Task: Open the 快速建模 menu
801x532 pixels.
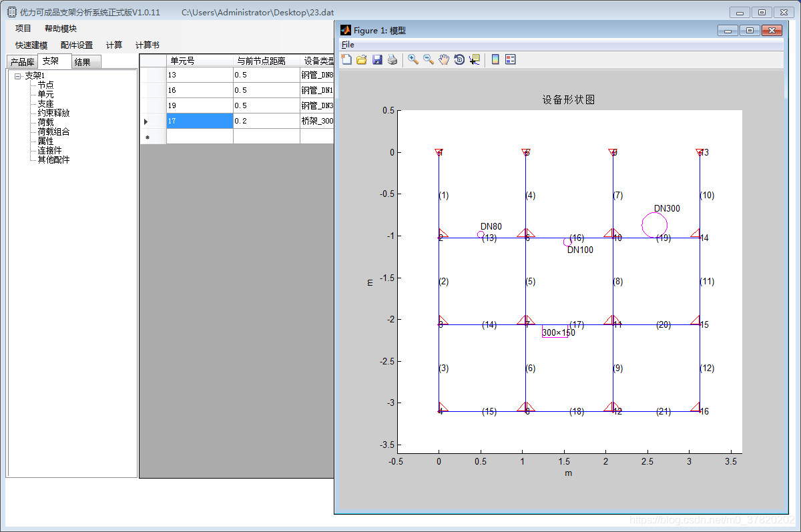Action: [31, 45]
